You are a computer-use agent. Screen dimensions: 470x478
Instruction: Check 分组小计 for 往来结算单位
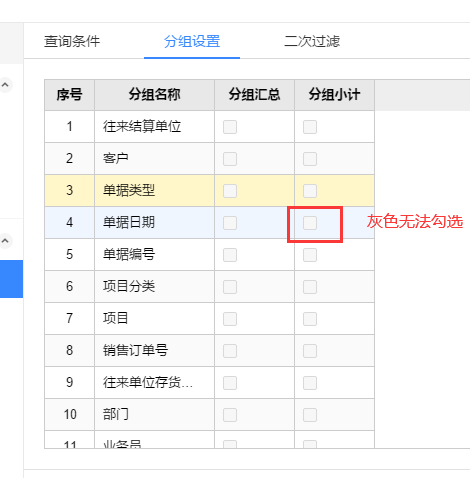pyautogui.click(x=310, y=127)
